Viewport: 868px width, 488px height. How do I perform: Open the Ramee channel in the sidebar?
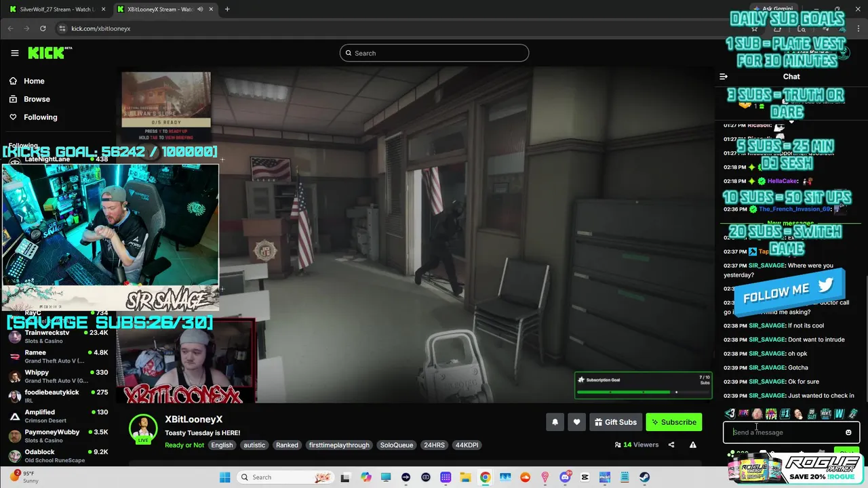[x=58, y=357]
